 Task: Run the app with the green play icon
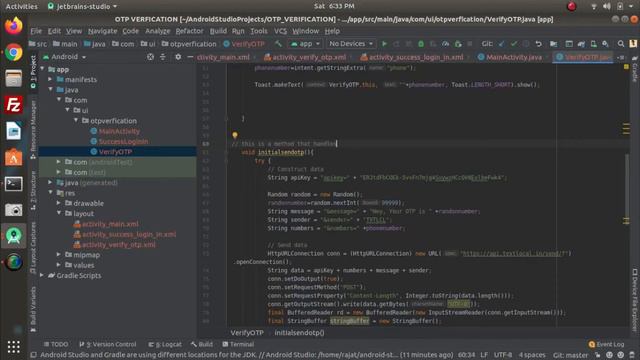384,44
